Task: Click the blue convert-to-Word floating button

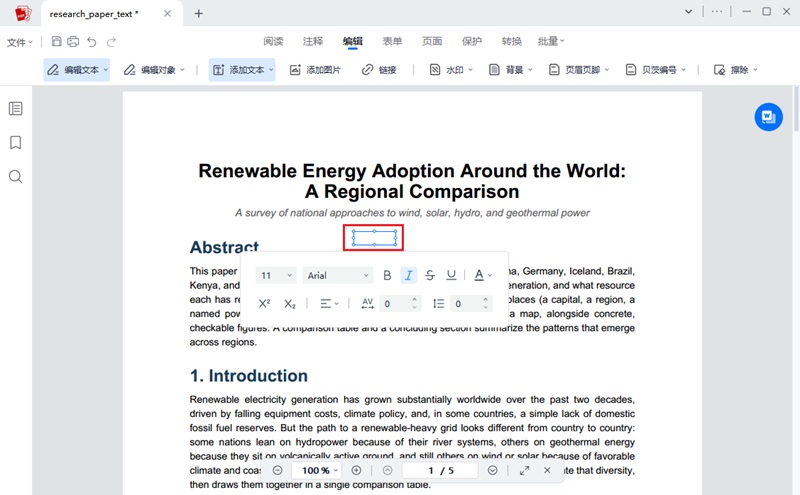Action: (768, 117)
